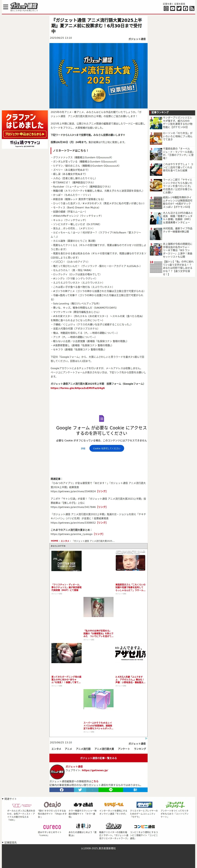This screenshot has width=197, height=868.
Task: Open the コンビニ通信 site logo
Action: (x=145, y=827)
